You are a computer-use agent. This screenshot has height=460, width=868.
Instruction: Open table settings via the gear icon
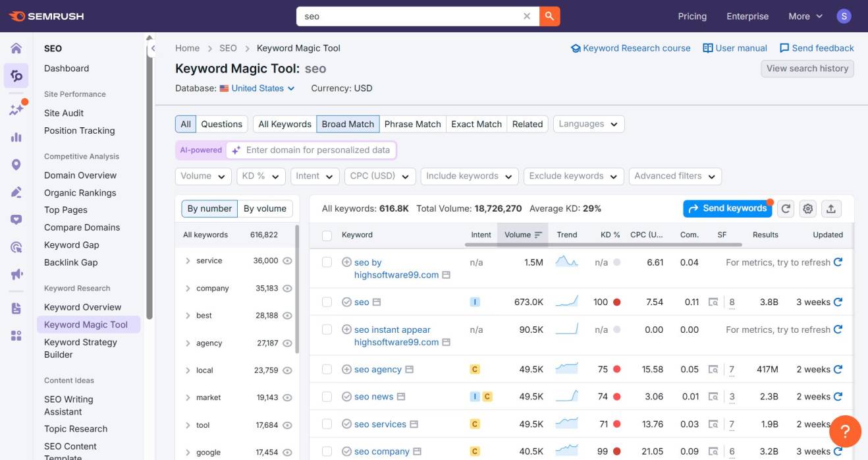pyautogui.click(x=807, y=208)
